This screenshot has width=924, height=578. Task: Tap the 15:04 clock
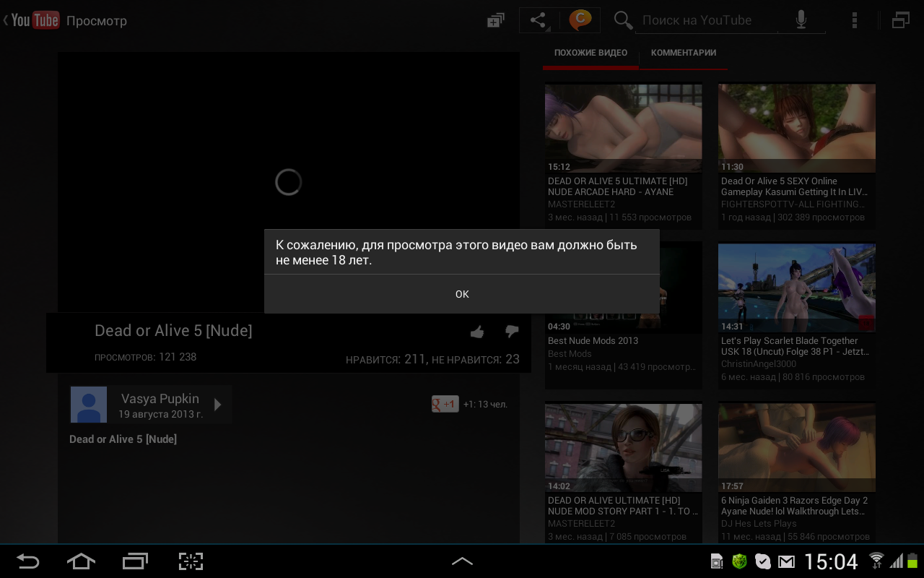click(831, 561)
